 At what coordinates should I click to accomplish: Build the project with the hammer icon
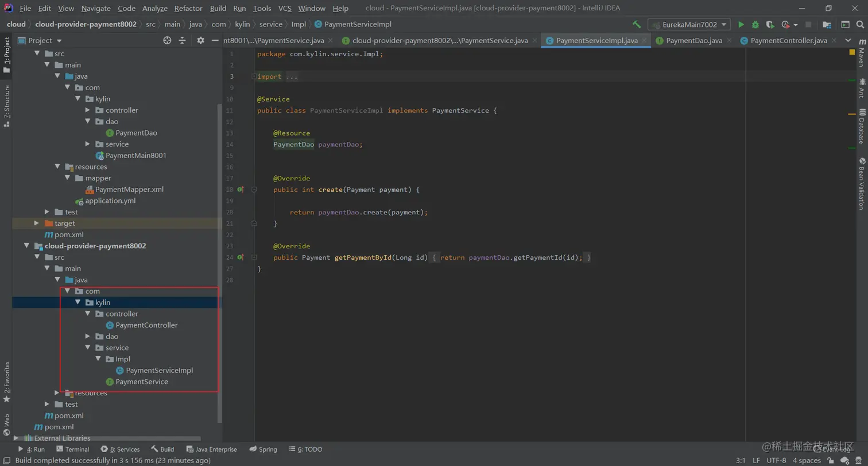tap(637, 25)
